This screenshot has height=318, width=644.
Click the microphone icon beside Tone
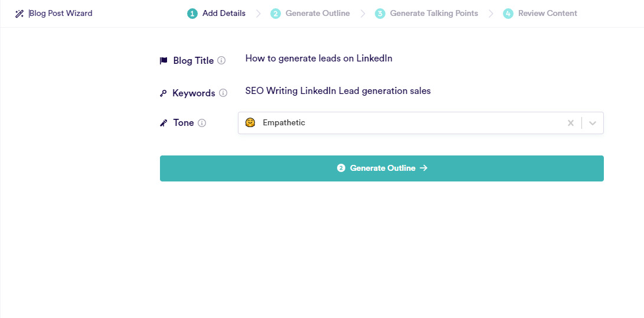coord(164,123)
